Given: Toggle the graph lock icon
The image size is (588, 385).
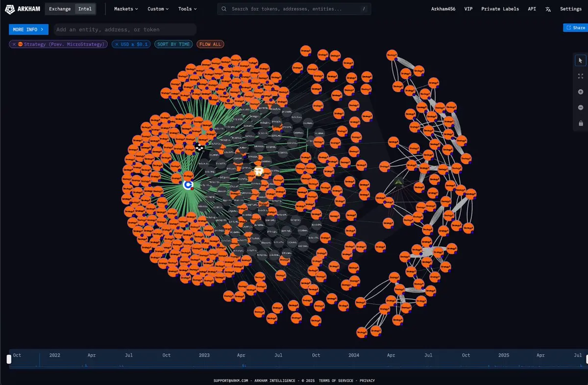Looking at the screenshot, I should (581, 123).
